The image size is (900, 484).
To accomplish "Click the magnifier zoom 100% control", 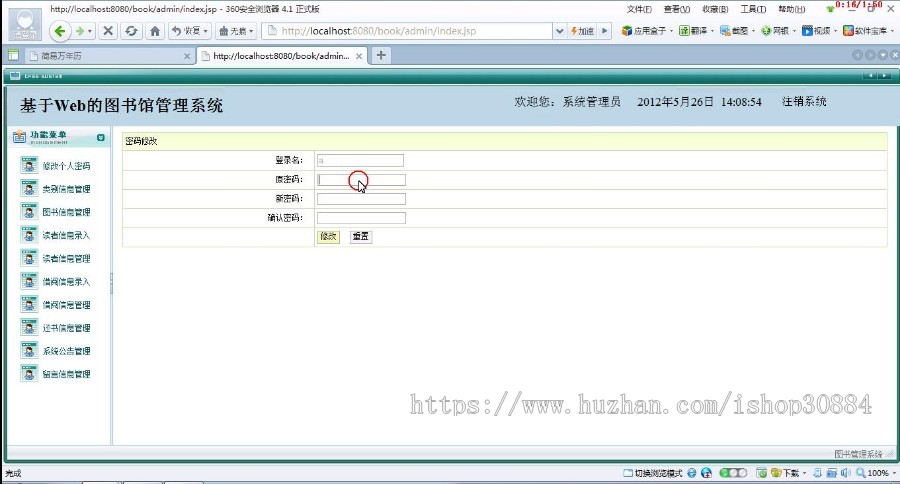I will 872,473.
